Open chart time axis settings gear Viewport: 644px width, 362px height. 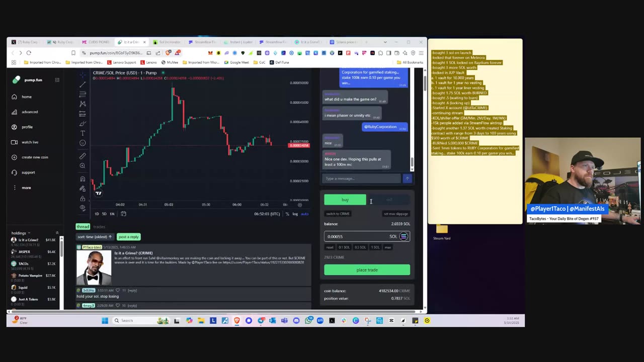pos(299,205)
